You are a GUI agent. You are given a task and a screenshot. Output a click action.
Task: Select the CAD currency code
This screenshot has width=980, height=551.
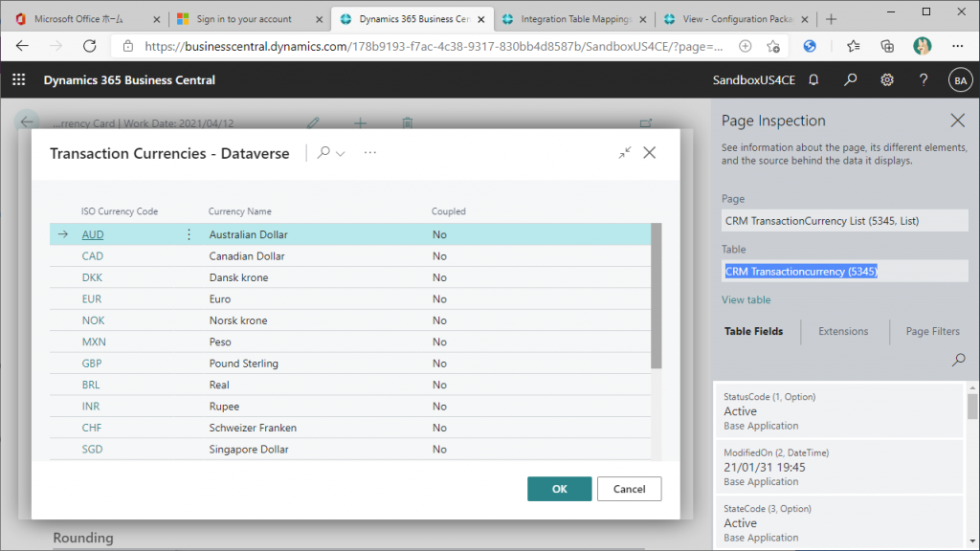point(93,256)
